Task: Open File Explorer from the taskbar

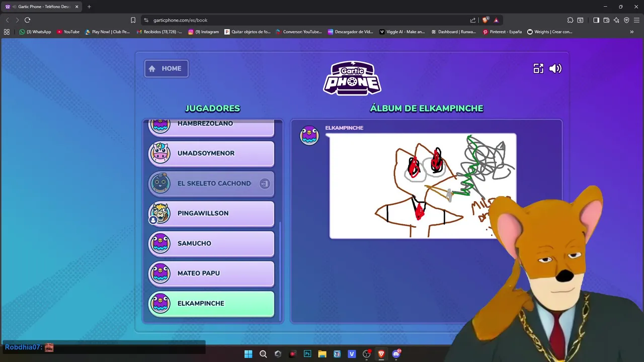Action: 322,354
